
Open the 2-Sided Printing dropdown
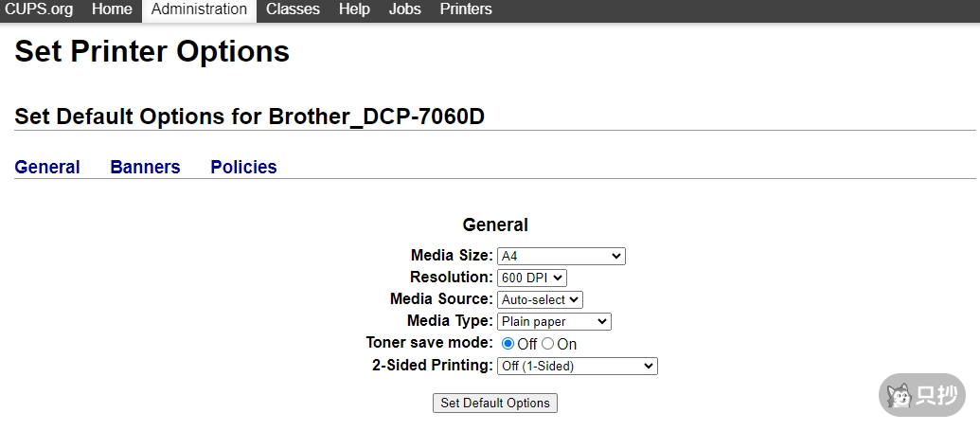pos(577,366)
